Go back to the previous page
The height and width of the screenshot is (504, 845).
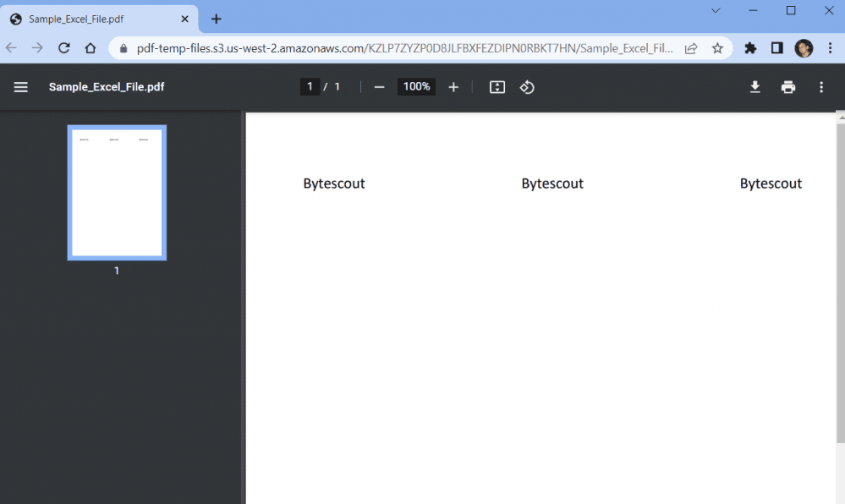point(11,48)
